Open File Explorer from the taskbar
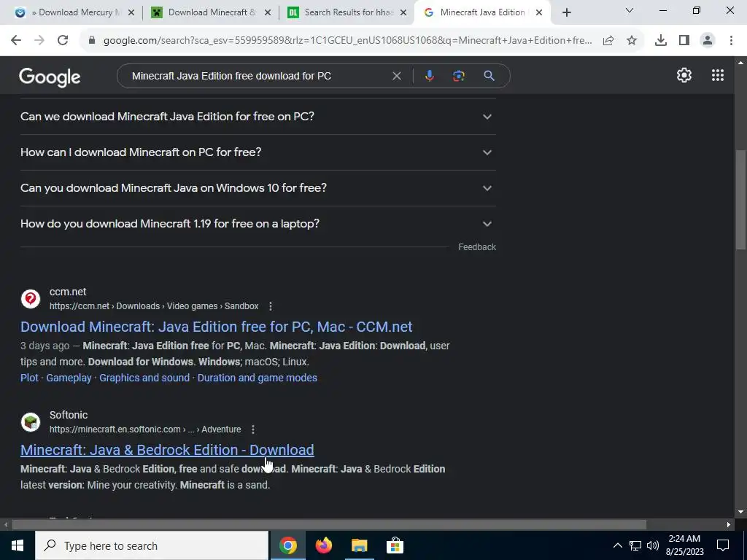 click(359, 545)
